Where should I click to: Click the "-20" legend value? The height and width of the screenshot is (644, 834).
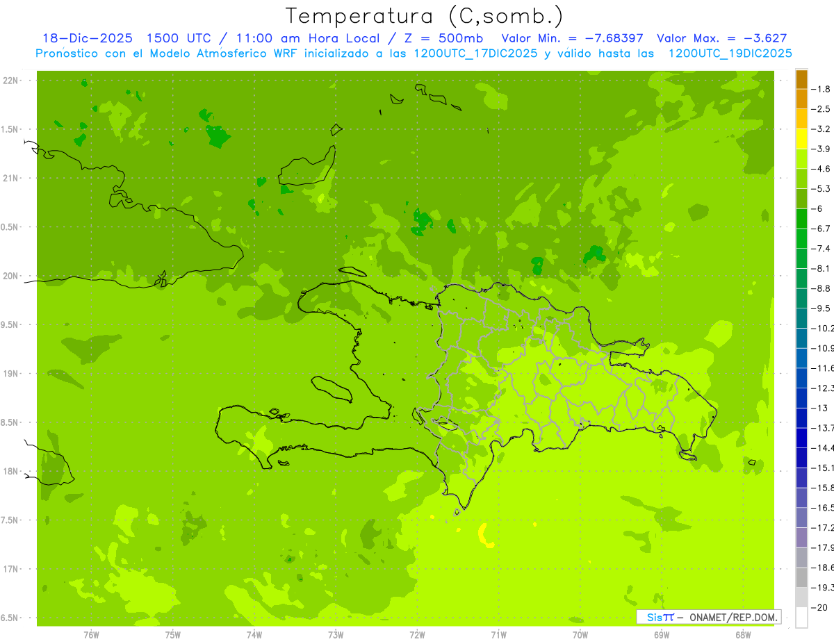coord(819,607)
